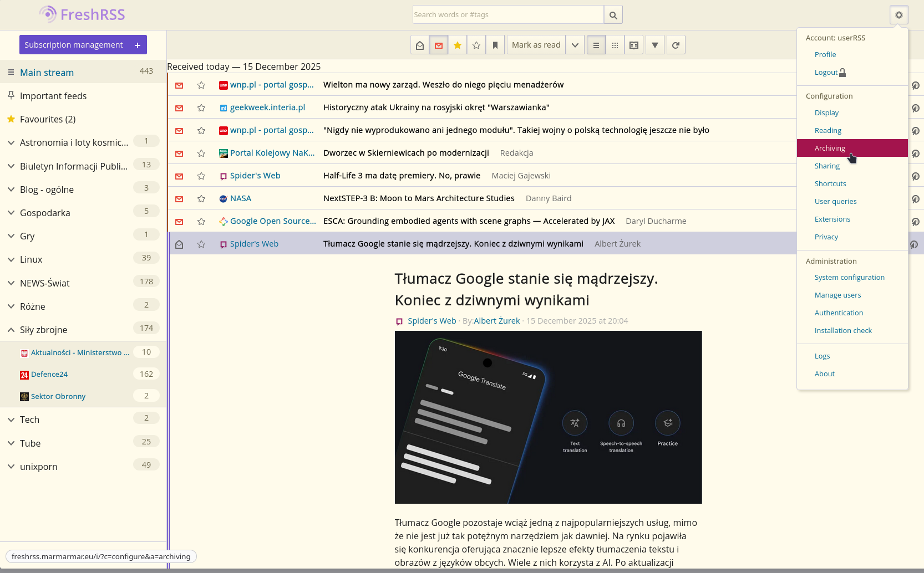Viewport: 924px width, 573px height.
Task: Switch to reading view
Action: click(x=634, y=45)
